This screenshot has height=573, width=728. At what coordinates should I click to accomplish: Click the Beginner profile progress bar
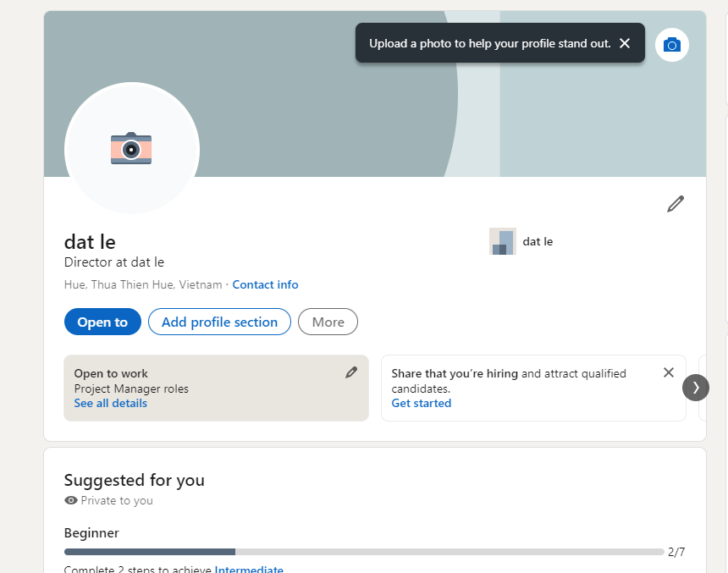364,552
